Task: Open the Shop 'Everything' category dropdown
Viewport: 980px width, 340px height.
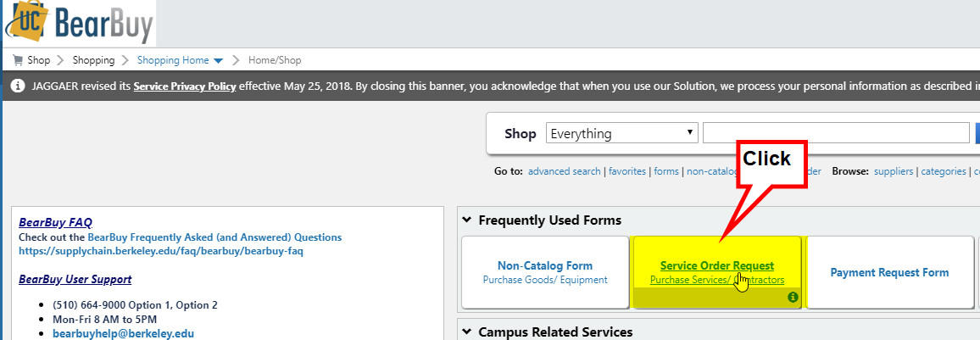Action: coord(622,133)
